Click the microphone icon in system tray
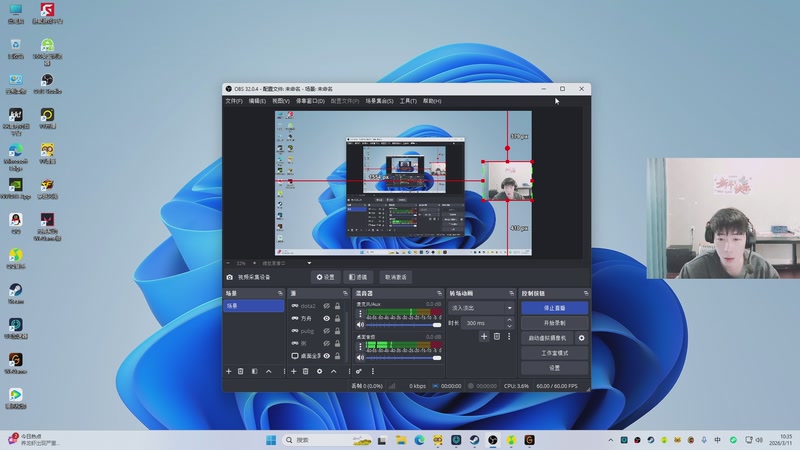800x450 pixels. tap(704, 440)
